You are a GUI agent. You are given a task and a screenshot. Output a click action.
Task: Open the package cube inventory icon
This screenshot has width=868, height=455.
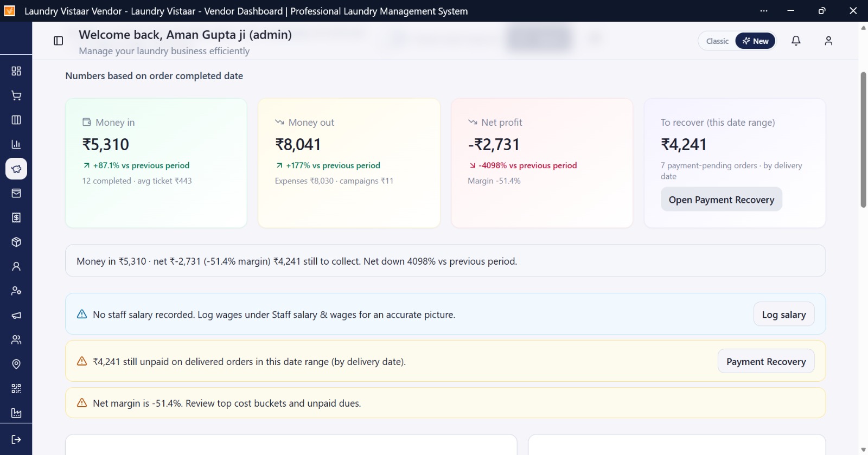pos(16,242)
